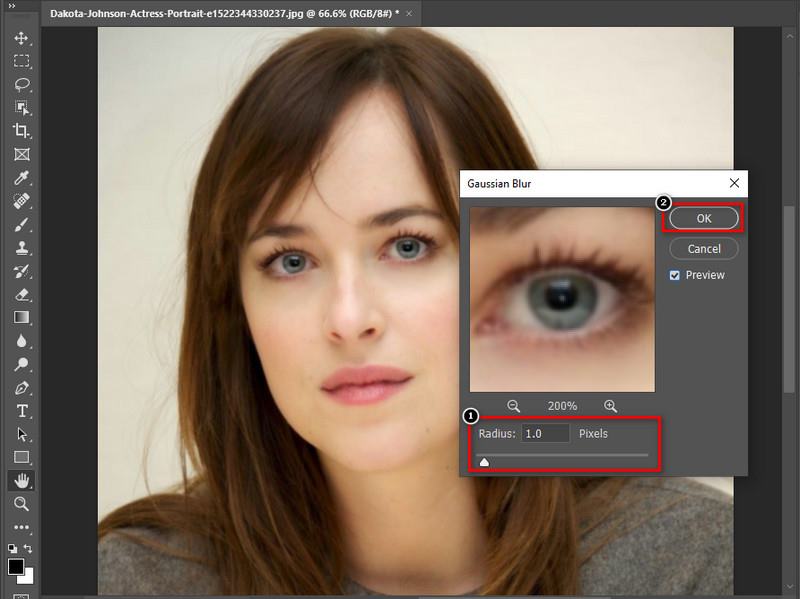Select the Crop tool

[x=21, y=131]
